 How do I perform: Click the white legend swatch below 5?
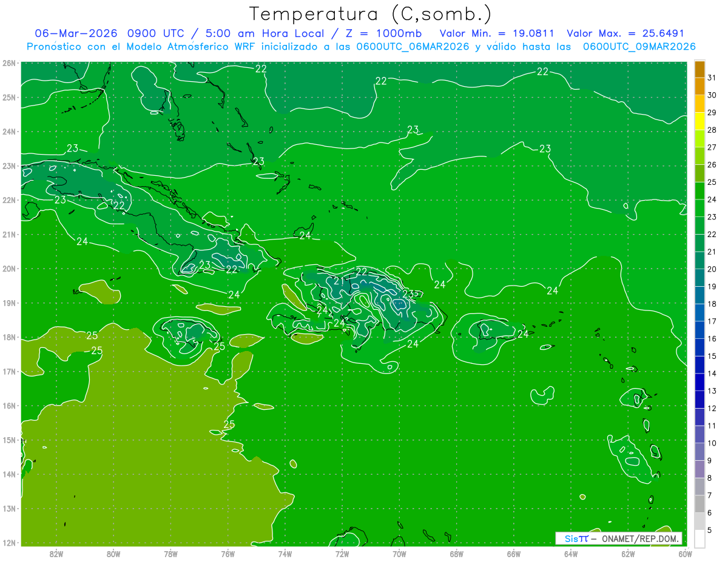(699, 538)
